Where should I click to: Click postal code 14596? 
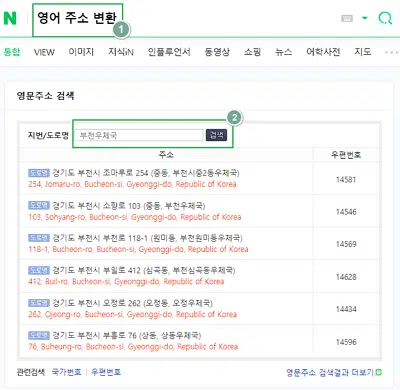tap(346, 342)
